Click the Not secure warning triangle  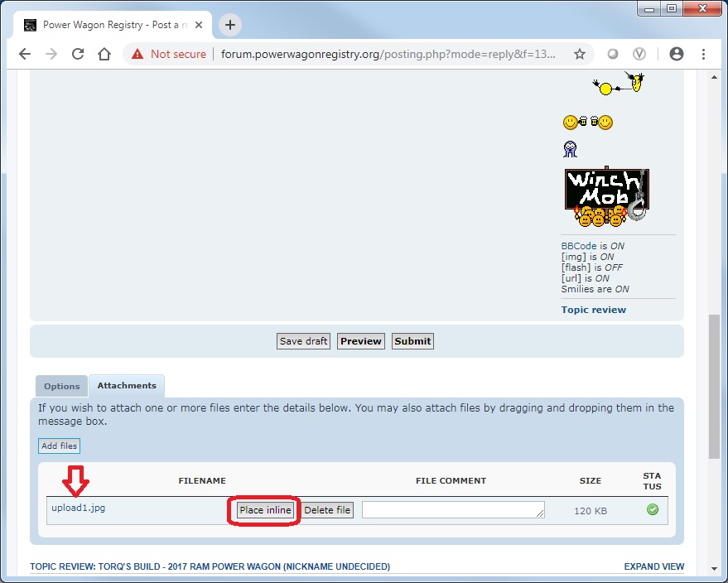coord(137,54)
